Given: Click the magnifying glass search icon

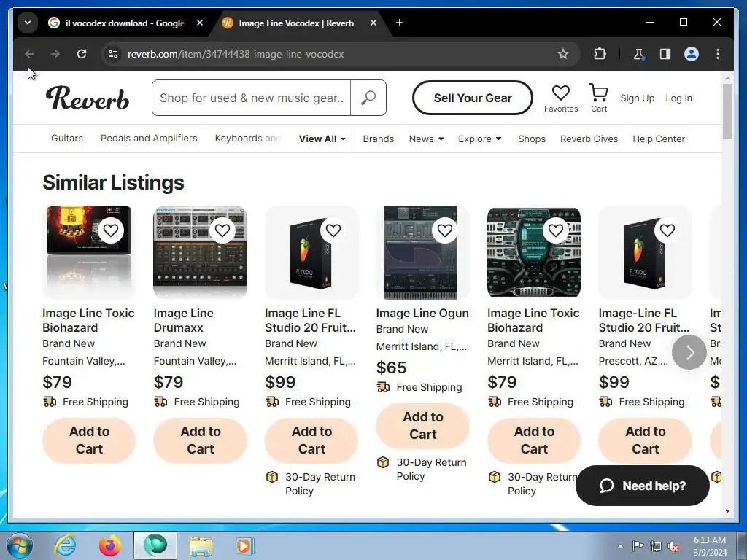Looking at the screenshot, I should coord(368,98).
